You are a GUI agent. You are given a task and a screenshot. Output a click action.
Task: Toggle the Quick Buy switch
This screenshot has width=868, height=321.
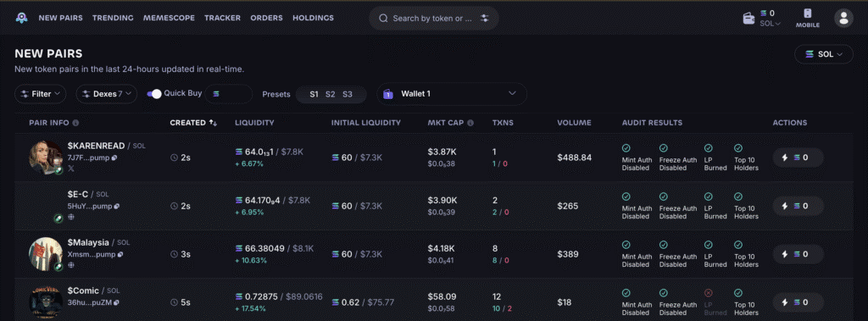[x=154, y=93]
